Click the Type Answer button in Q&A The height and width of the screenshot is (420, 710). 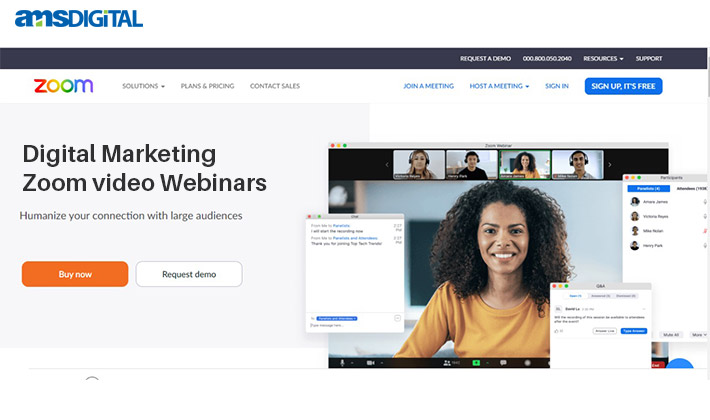pos(634,331)
